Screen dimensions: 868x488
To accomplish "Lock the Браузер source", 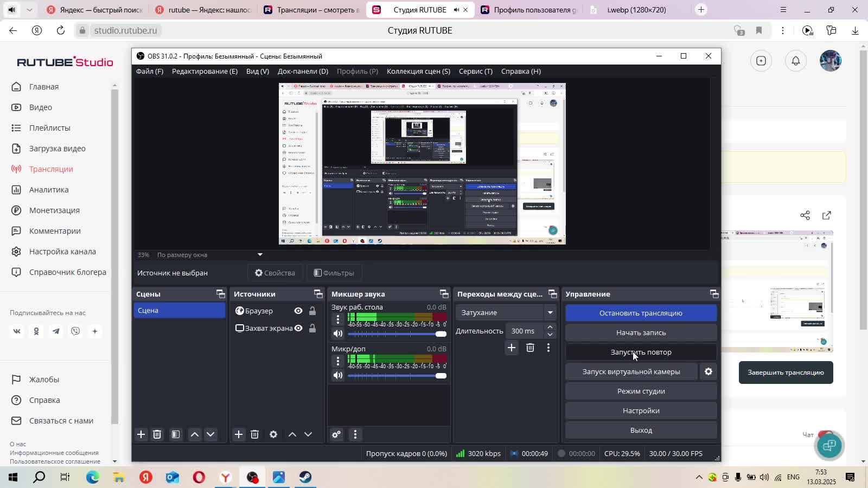I will click(x=312, y=311).
